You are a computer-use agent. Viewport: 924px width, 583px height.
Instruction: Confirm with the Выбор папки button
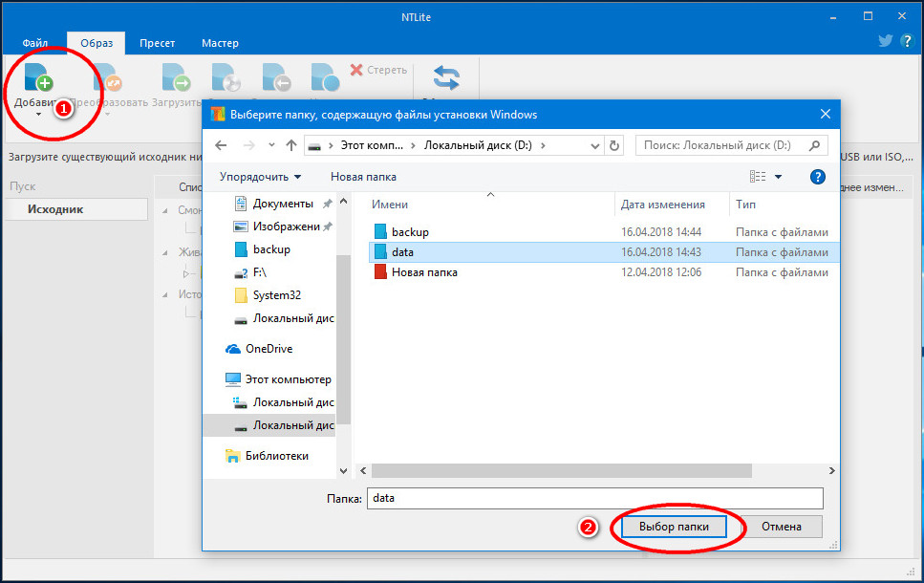[x=674, y=527]
